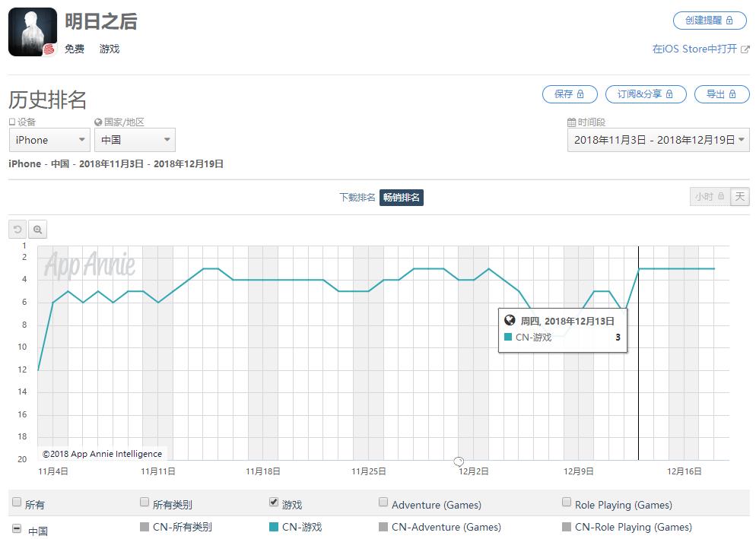Click the 明日之后 app icon thumbnail
756x539 pixels.
(32, 32)
